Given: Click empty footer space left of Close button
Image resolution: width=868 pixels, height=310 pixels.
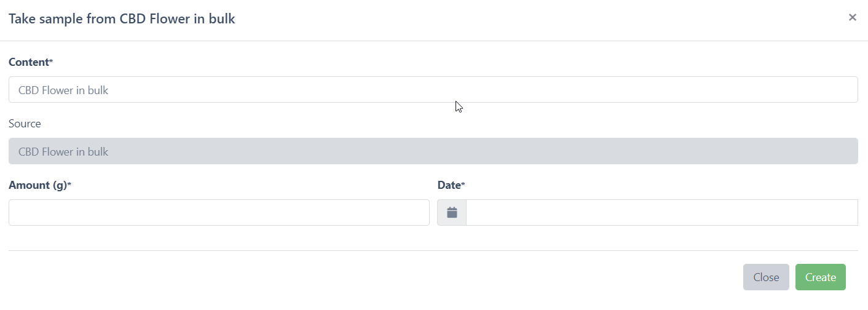Looking at the screenshot, I should tap(369, 277).
